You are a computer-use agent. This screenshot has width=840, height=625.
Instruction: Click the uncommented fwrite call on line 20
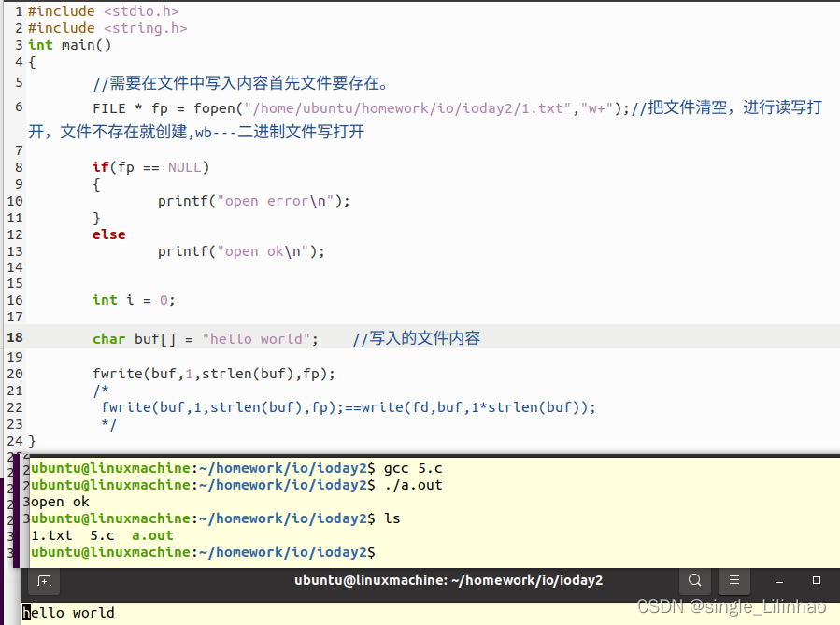pyautogui.click(x=214, y=374)
